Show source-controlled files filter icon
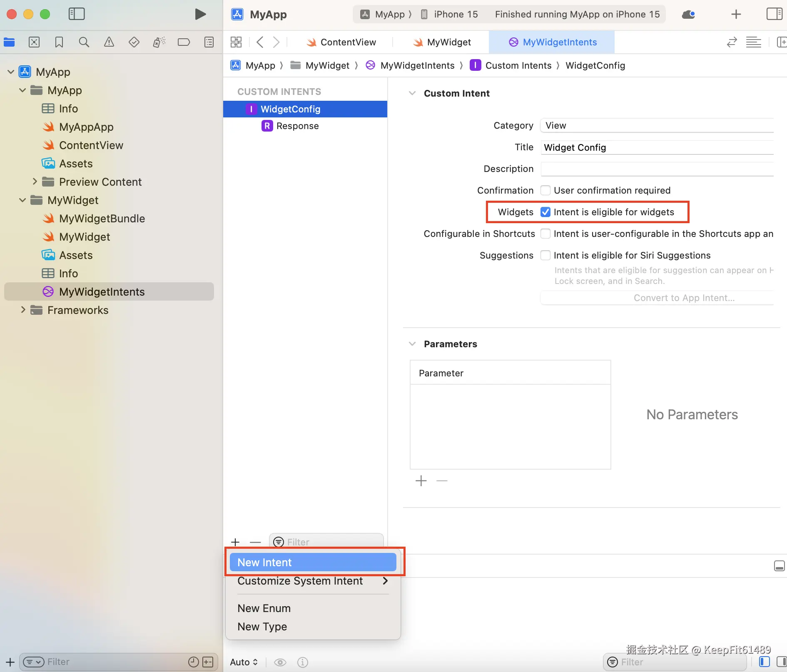 [208, 662]
